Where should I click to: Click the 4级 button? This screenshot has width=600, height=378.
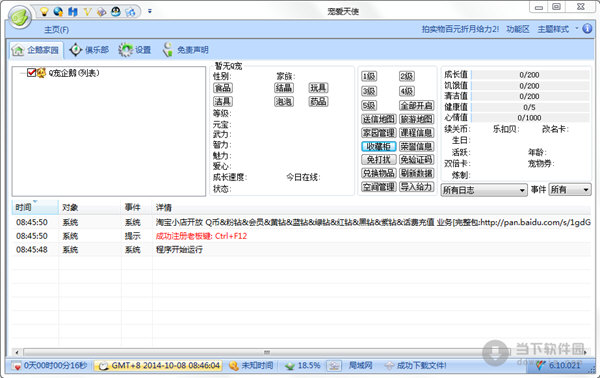coord(406,91)
